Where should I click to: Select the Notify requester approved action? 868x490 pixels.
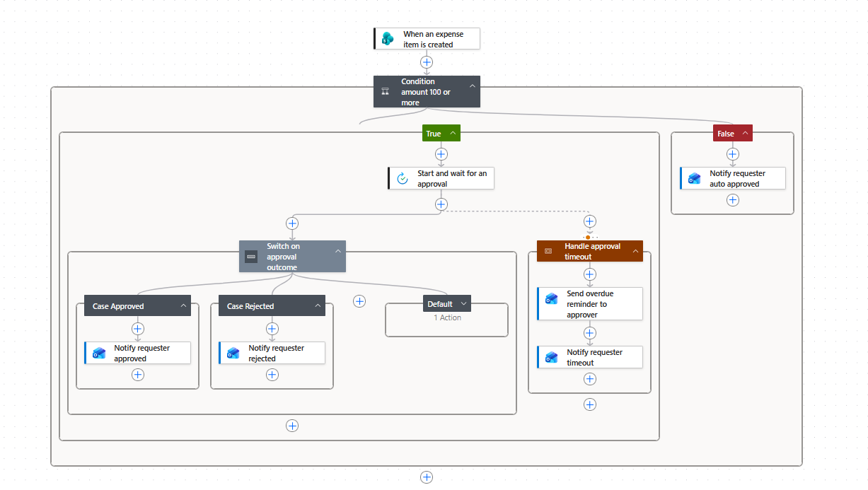[137, 353]
